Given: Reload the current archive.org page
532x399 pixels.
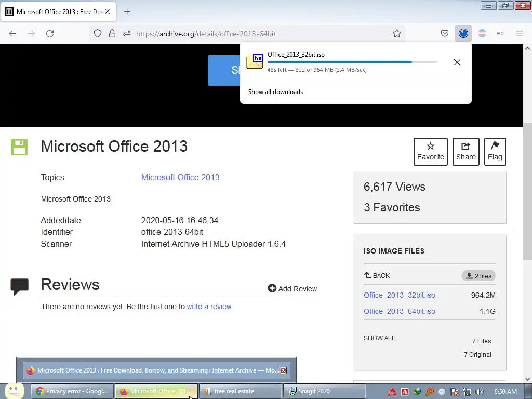Looking at the screenshot, I should 50,34.
